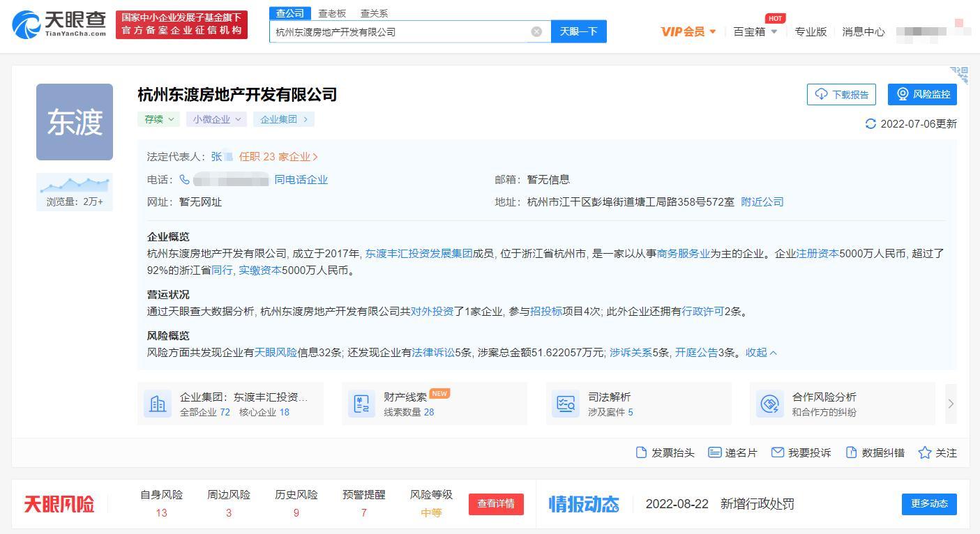Viewport: 980px width, 534px height.
Task: Open the 招投标 link
Action: pyautogui.click(x=546, y=312)
